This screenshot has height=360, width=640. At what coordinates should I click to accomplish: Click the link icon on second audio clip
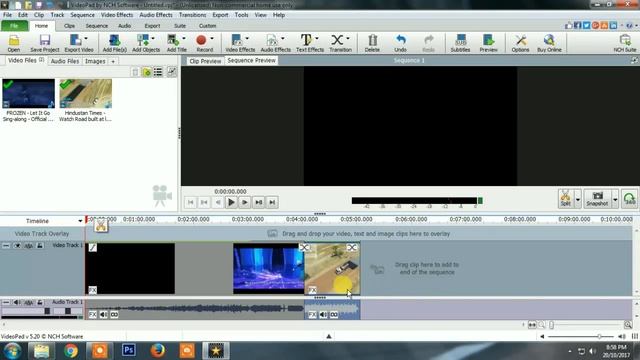(334, 314)
